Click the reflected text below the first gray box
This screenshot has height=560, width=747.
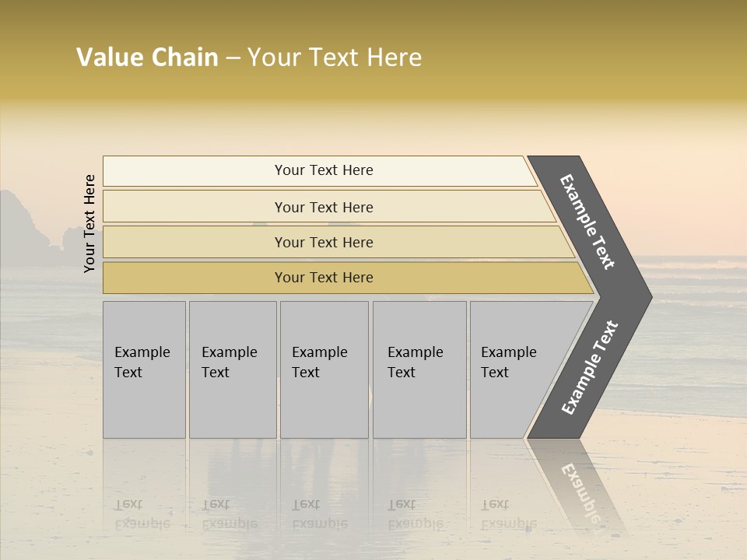pyautogui.click(x=141, y=515)
